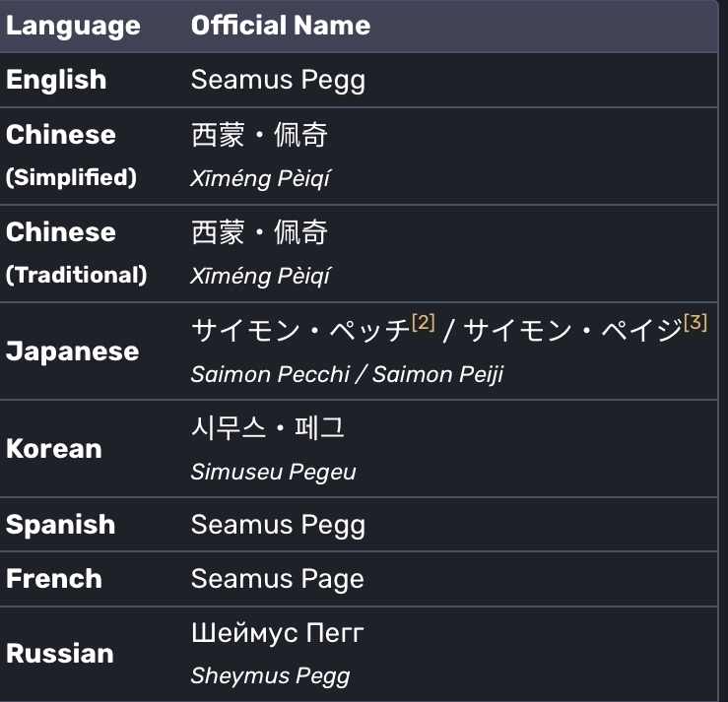Click the Korean row label
This screenshot has width=728, height=702.
(x=54, y=449)
